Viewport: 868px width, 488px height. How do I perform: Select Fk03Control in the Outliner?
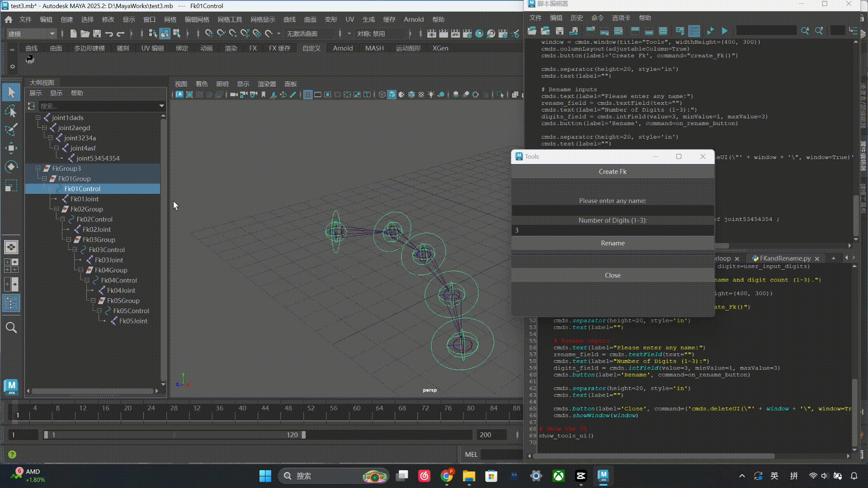click(107, 249)
